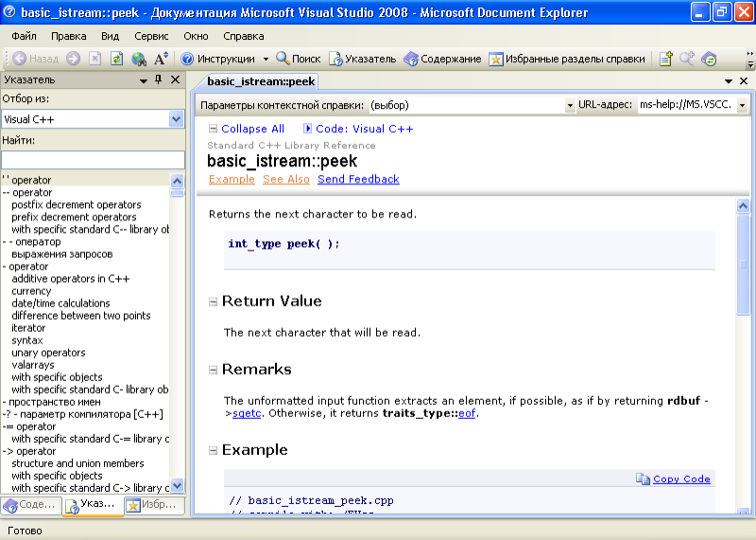The width and height of the screenshot is (756, 540).
Task: Open the sgetc hyperlink
Action: 247,413
